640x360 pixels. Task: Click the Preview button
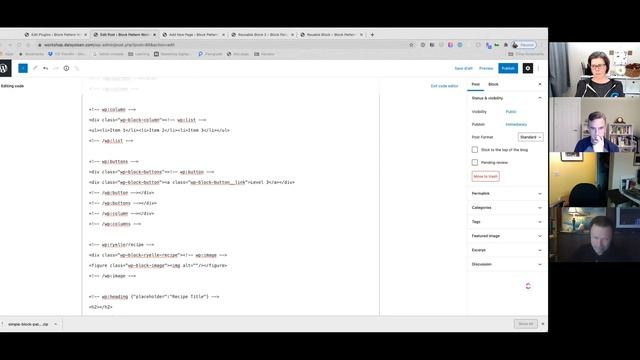click(x=486, y=68)
